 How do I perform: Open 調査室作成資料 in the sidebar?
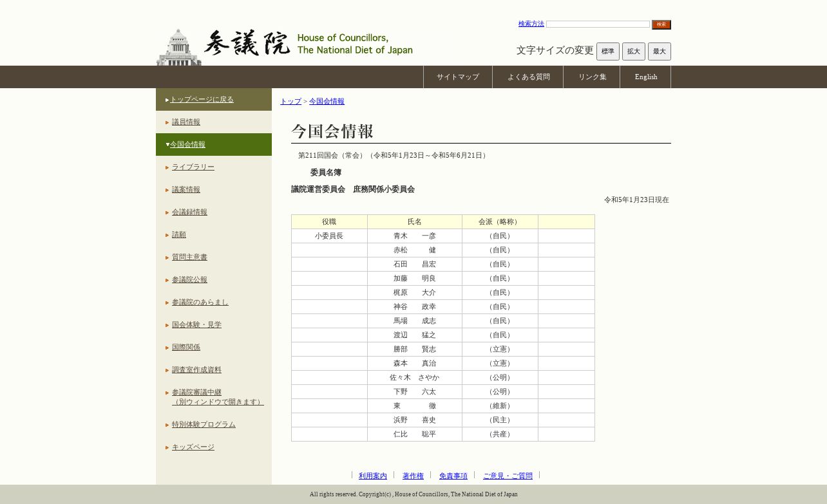click(196, 369)
